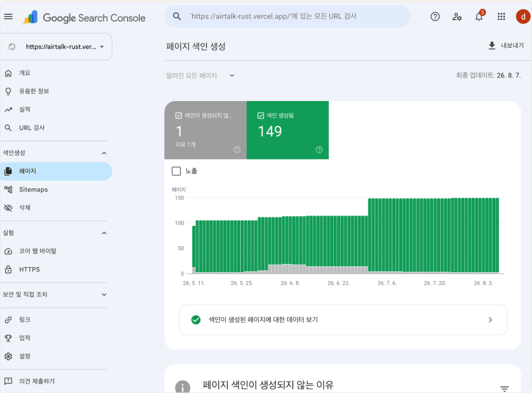
Task: Click the 실적 trend arrow icon
Action: (8, 109)
